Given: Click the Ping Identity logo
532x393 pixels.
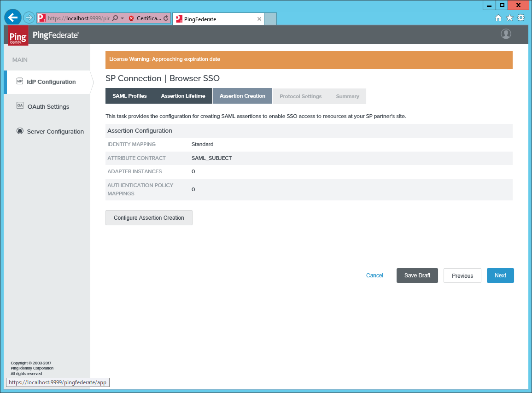Looking at the screenshot, I should [18, 35].
